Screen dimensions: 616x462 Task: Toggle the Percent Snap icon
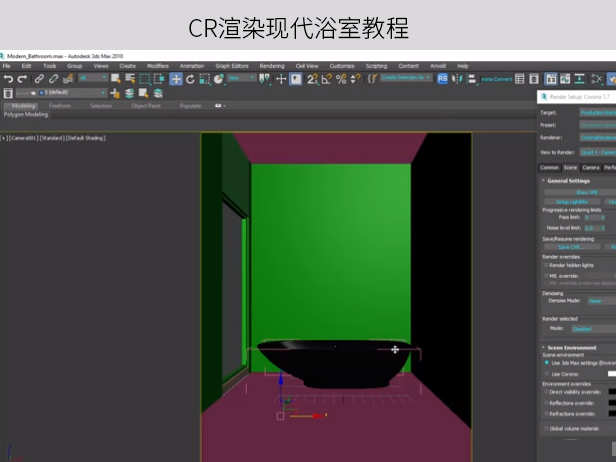341,78
